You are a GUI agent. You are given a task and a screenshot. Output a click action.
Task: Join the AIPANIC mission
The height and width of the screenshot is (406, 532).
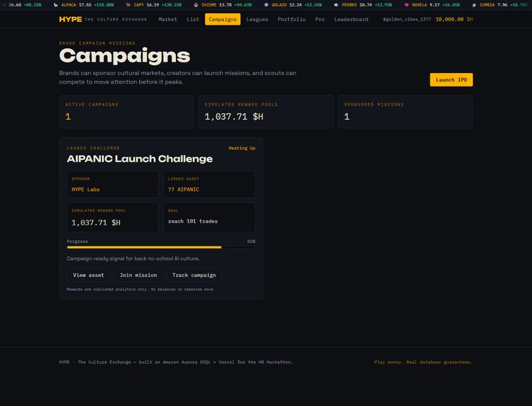138,275
